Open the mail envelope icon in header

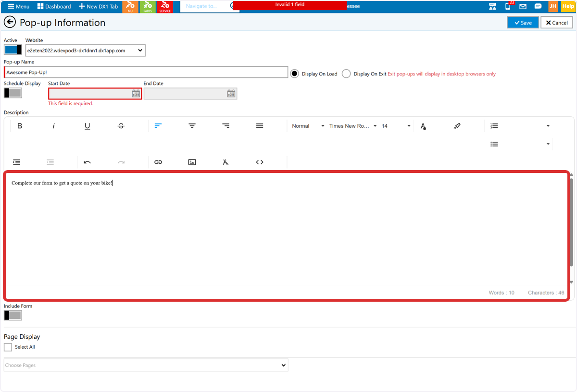[x=523, y=7]
